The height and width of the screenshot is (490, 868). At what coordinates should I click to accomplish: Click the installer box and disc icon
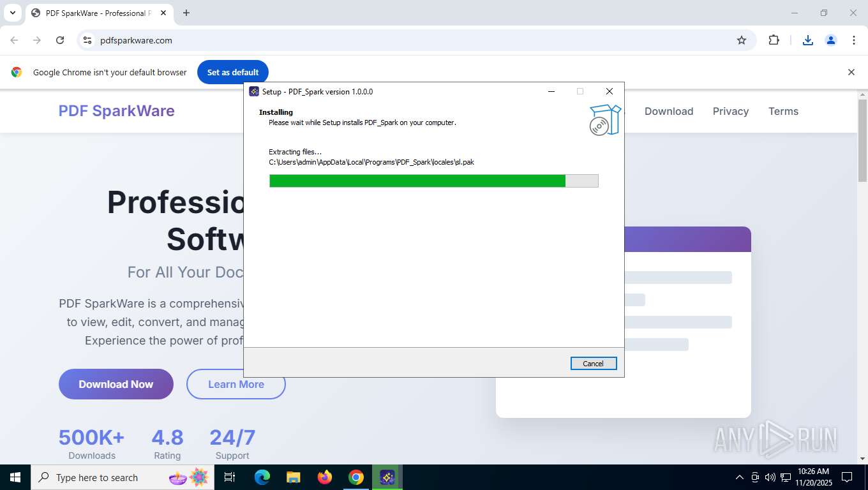[604, 120]
